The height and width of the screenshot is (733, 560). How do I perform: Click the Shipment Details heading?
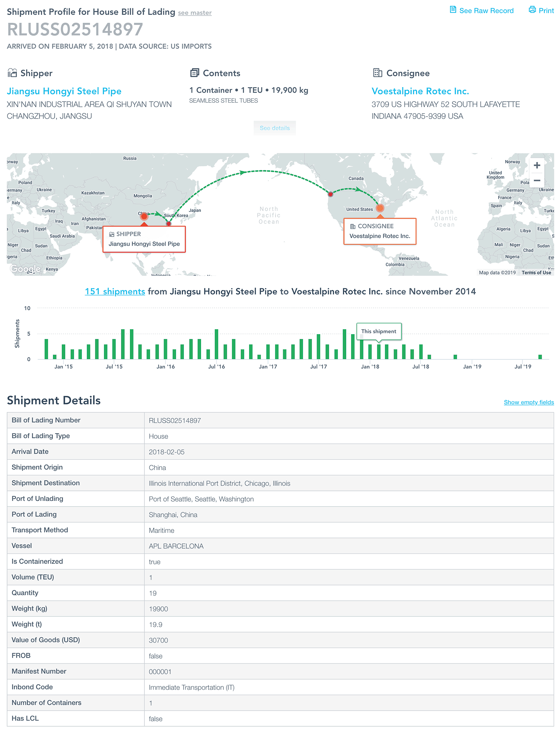coord(54,400)
